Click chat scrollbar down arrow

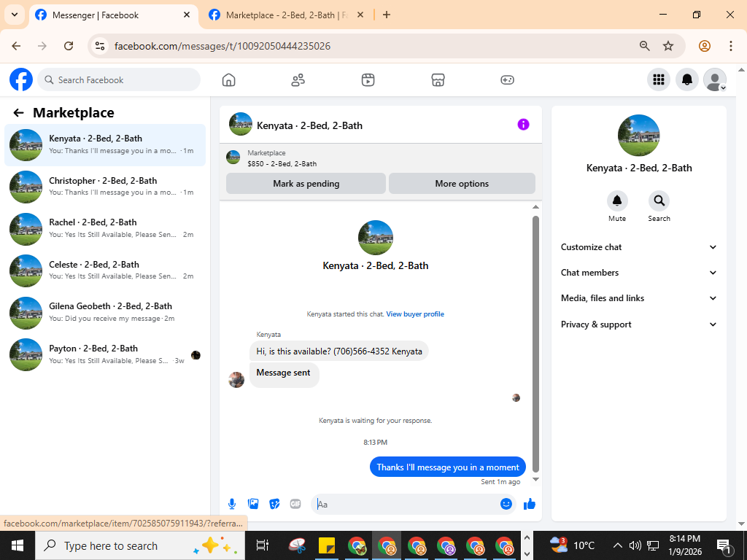pyautogui.click(x=535, y=480)
